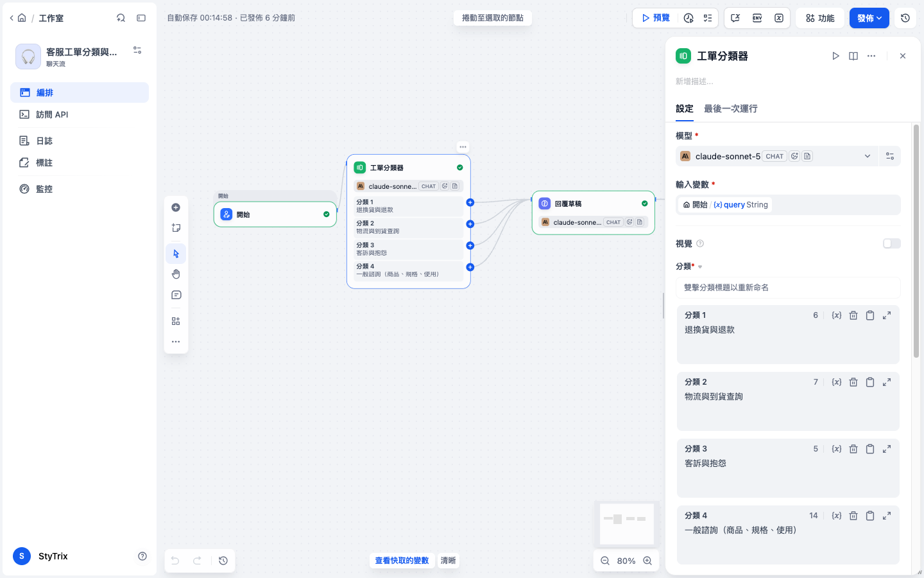Open the 監控 monitoring menu item
The height and width of the screenshot is (578, 924).
[x=80, y=189]
